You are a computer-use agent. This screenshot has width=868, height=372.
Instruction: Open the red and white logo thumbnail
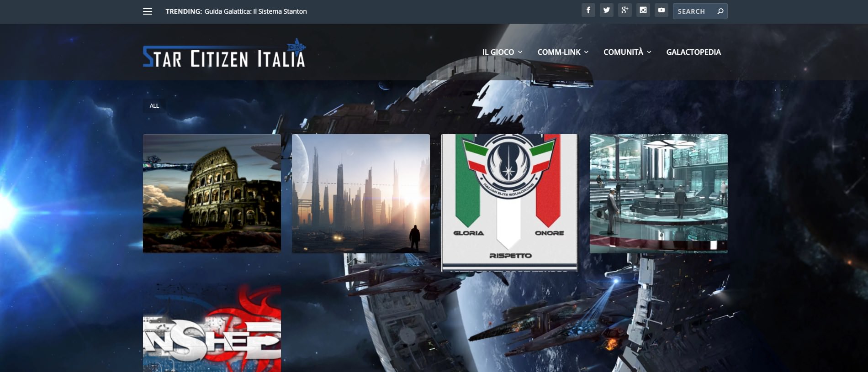tap(212, 328)
